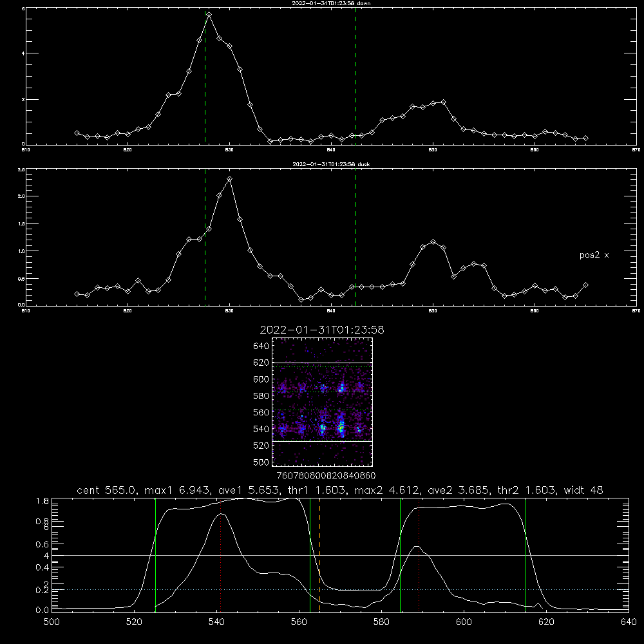Click the '2022-01-31T01:23:58 dusk' plot title
Image resolution: width=644 pixels, height=644 pixels.
(x=331, y=164)
